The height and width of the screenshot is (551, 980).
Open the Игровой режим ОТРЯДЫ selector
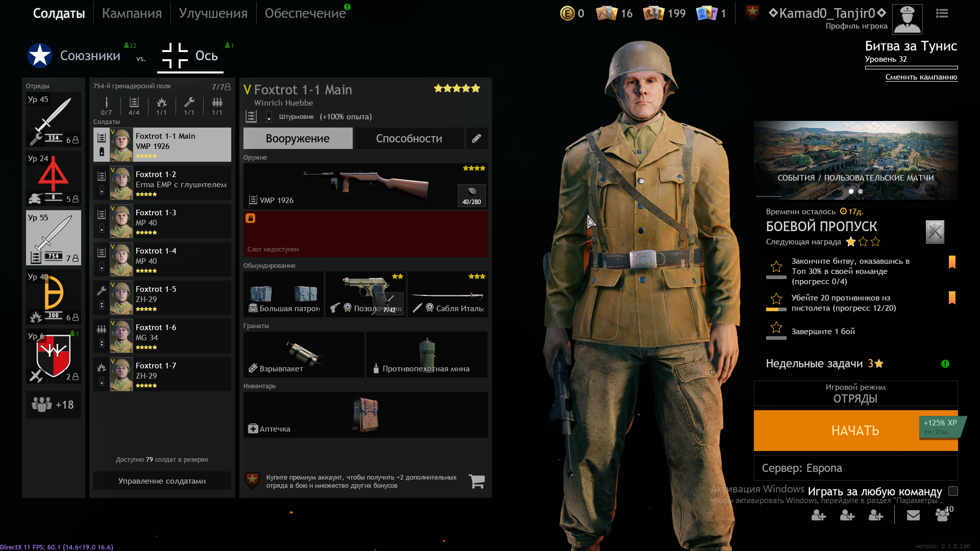pos(855,393)
